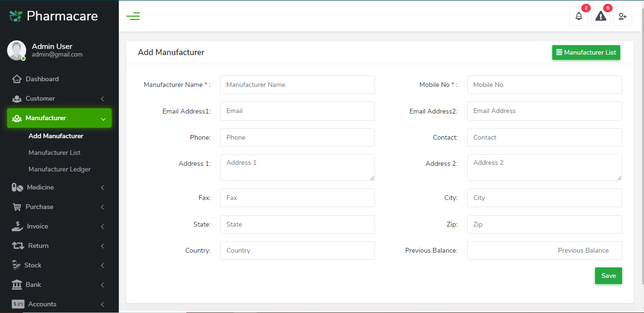Click the add-user icon in the top bar
Screen dimensions: 644x313
[x=622, y=16]
